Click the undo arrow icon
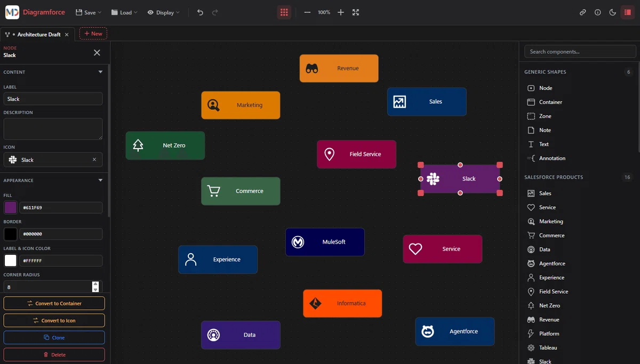Image resolution: width=640 pixels, height=364 pixels. 200,12
